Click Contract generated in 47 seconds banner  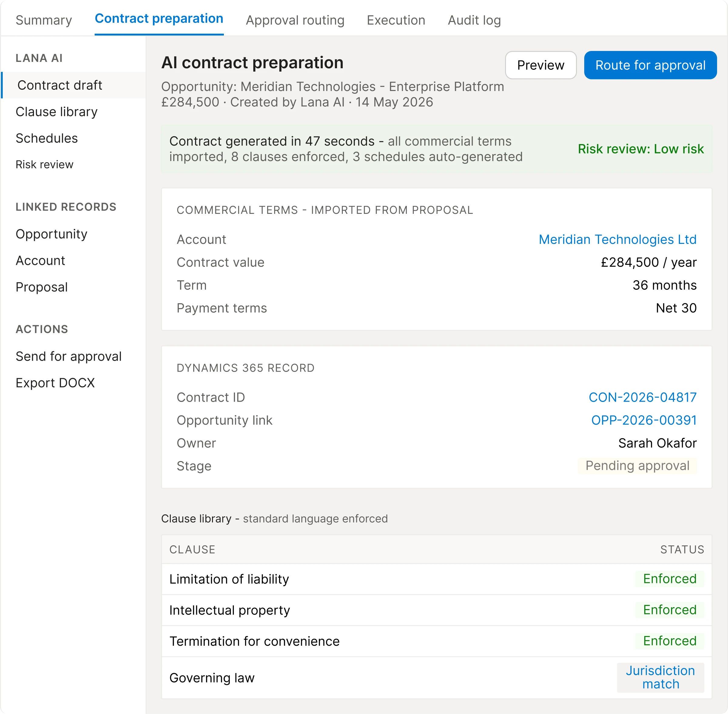[x=436, y=149]
